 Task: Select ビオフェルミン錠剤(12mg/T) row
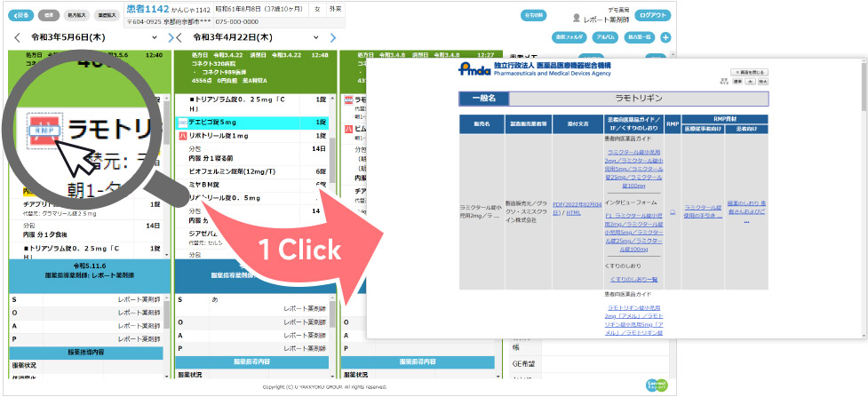tap(252, 171)
